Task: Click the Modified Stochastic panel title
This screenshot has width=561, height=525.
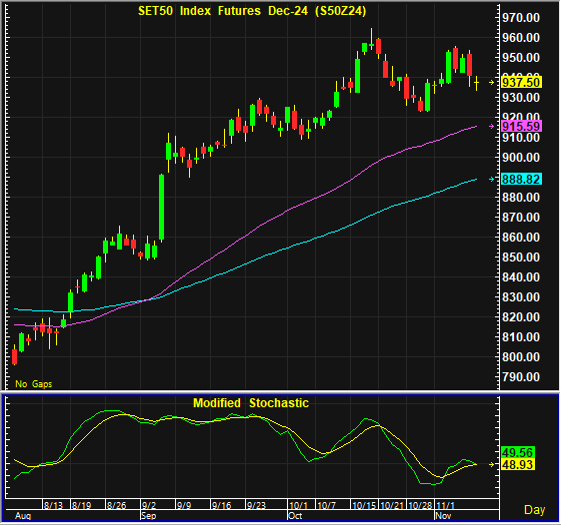Action: click(251, 403)
